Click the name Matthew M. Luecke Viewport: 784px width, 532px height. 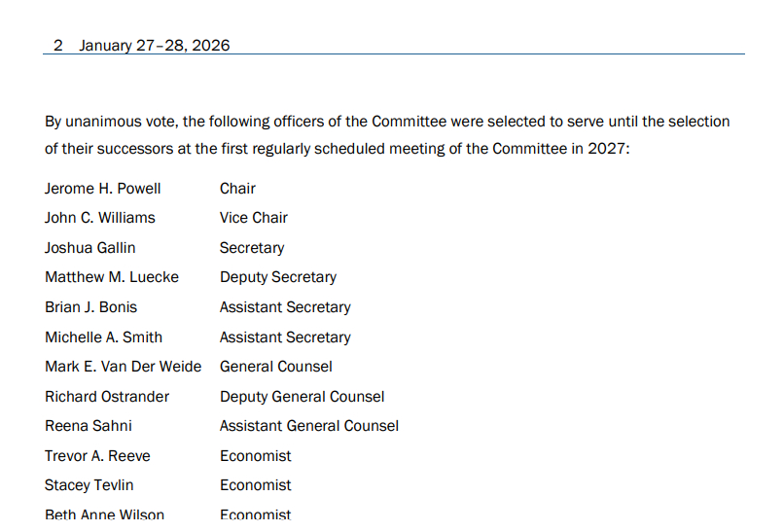click(112, 277)
